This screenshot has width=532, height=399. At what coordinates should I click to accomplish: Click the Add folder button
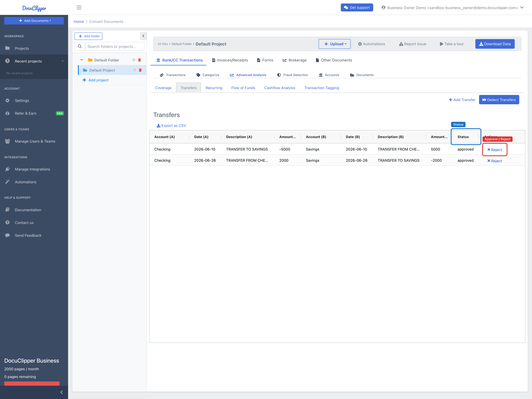pyautogui.click(x=88, y=36)
